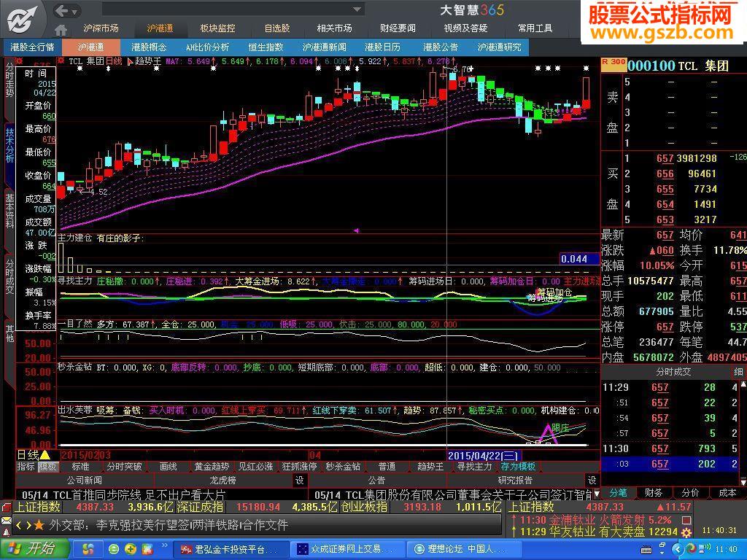Open the 沪深市场 menu
747x560 pixels.
[x=101, y=28]
